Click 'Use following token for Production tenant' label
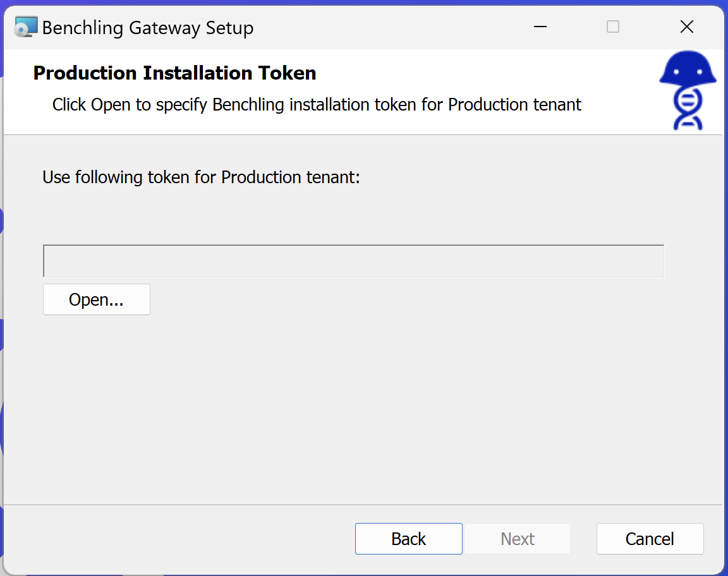Screen dimensions: 728x576 (201, 177)
